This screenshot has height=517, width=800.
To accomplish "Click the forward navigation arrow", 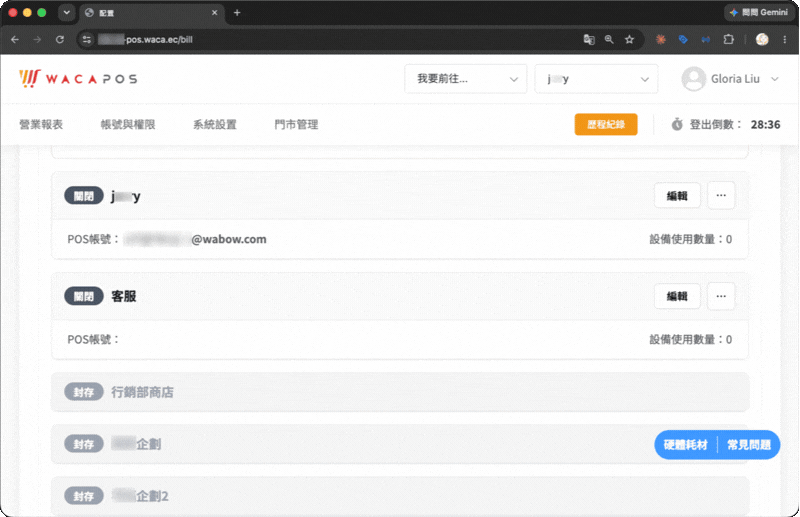I will tap(37, 39).
